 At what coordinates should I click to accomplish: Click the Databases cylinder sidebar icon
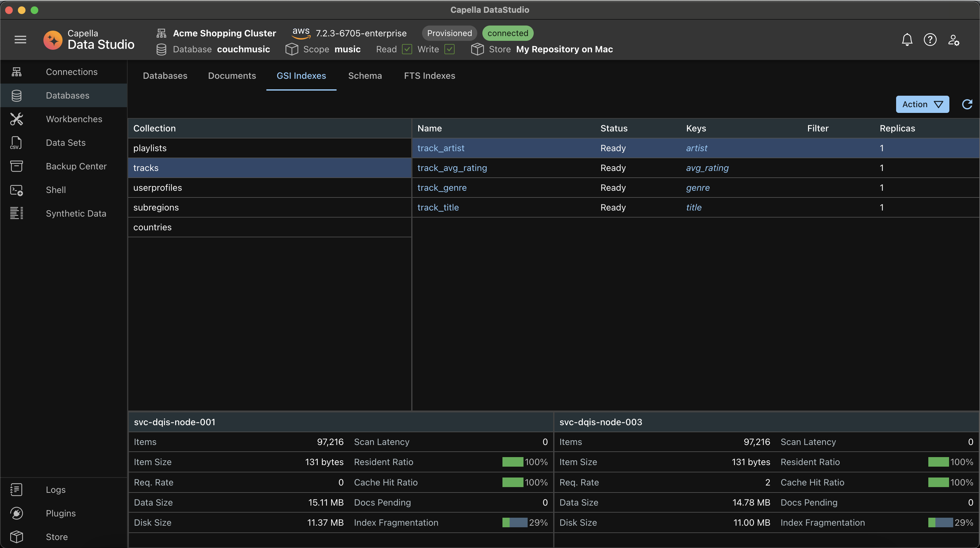tap(16, 95)
